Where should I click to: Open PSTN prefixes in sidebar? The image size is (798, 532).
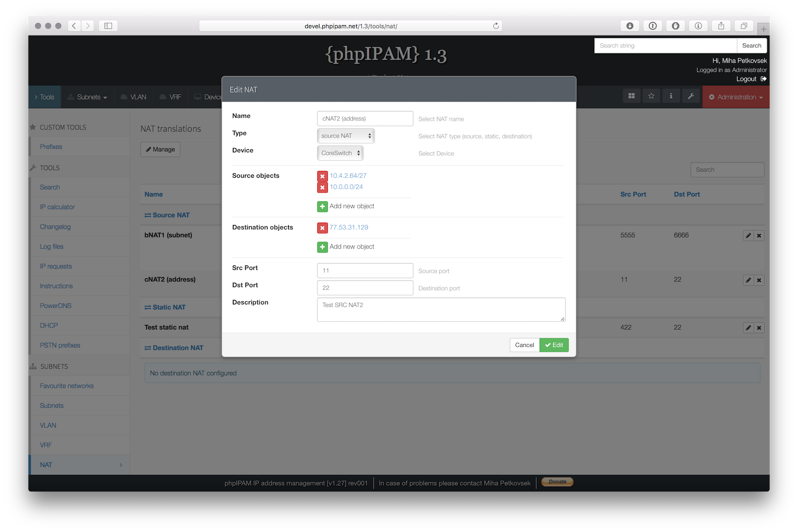point(60,345)
